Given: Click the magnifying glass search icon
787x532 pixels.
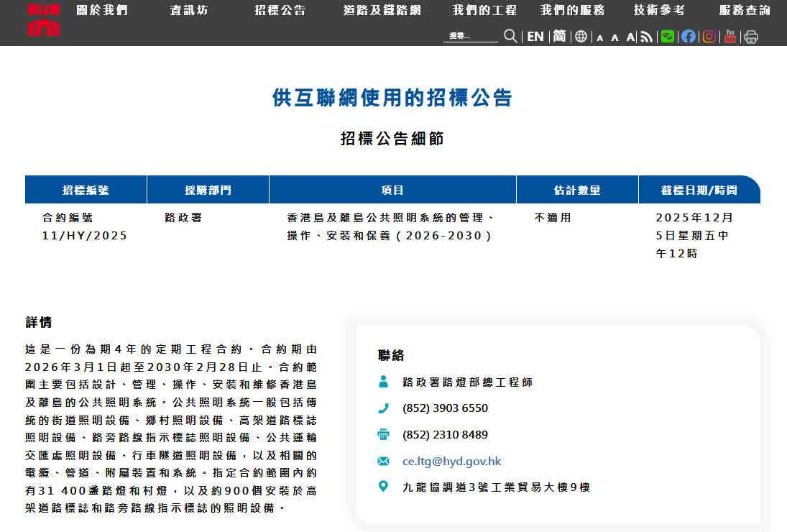Looking at the screenshot, I should pyautogui.click(x=510, y=36).
